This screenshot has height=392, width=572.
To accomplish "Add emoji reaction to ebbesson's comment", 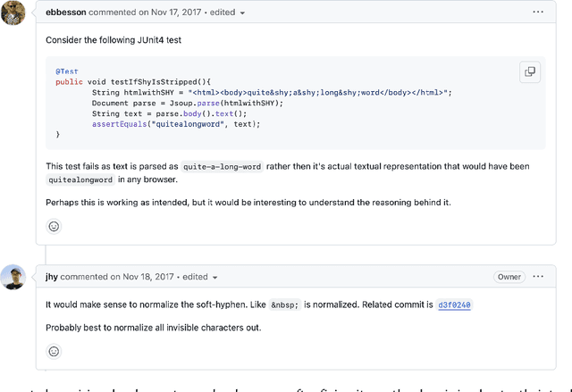I will pyautogui.click(x=54, y=227).
